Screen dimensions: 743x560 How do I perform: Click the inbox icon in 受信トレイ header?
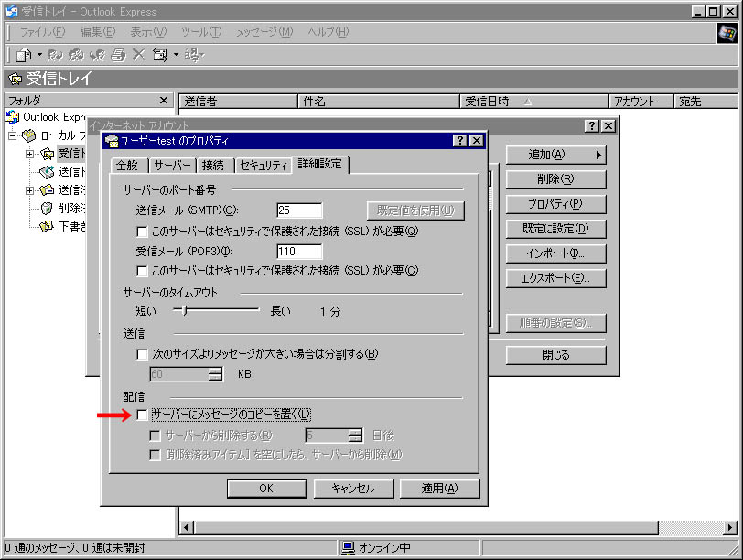coord(16,79)
